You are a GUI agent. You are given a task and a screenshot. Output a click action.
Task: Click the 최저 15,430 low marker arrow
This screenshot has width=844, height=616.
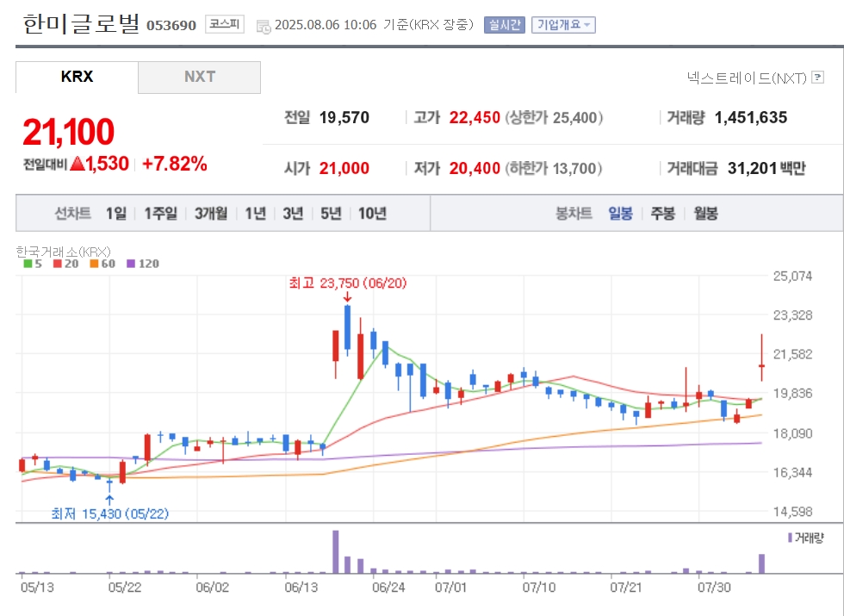click(109, 500)
